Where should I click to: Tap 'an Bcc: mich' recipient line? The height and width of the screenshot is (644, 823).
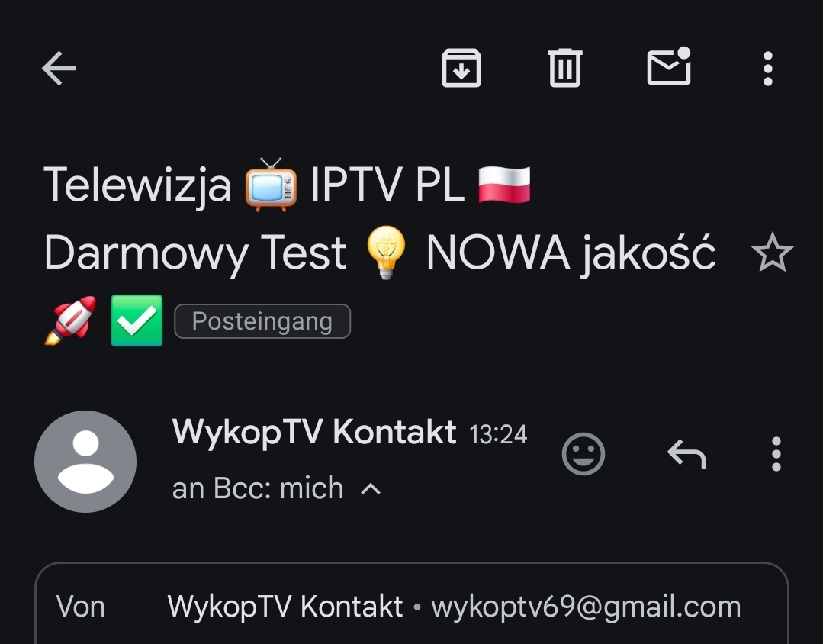[258, 488]
